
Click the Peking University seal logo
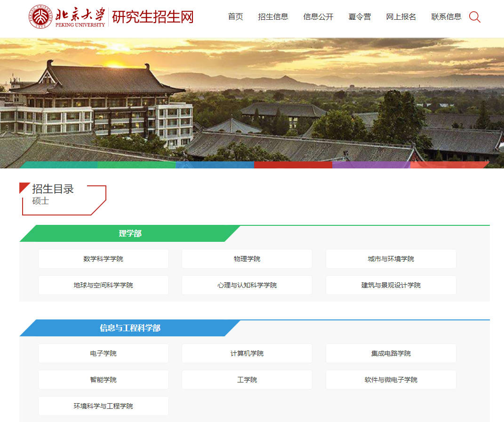pos(41,16)
